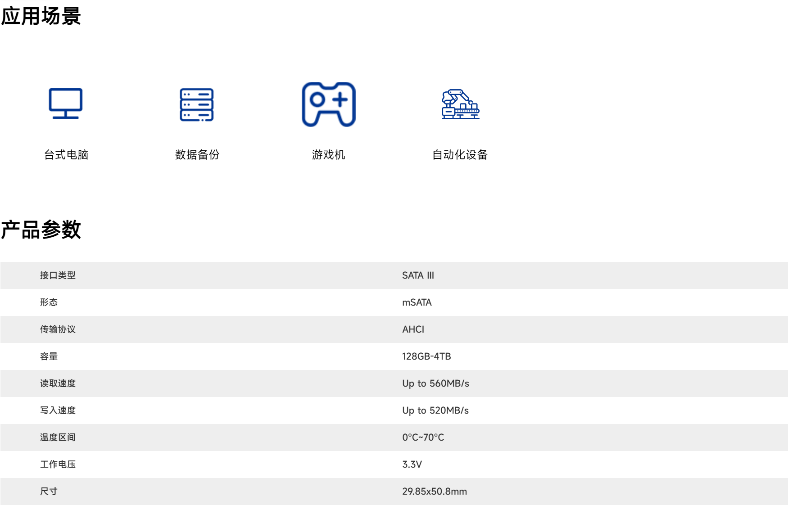
Task: Click the 3.3V working voltage value
Action: click(412, 464)
